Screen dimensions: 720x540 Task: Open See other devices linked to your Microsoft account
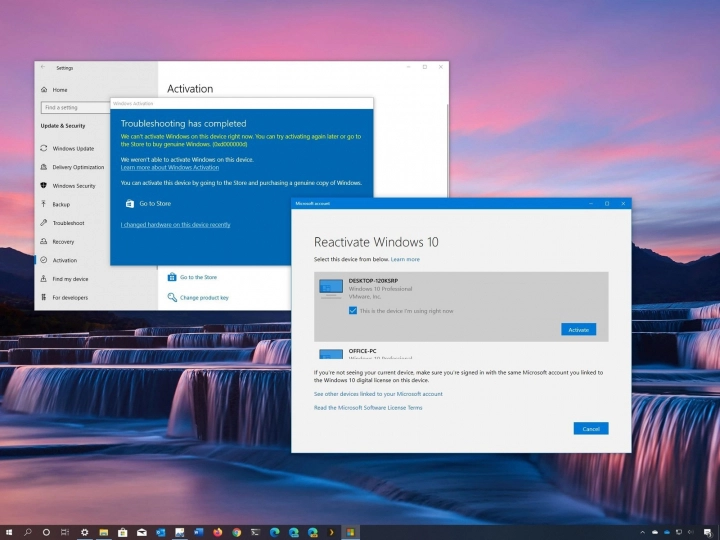coord(378,394)
